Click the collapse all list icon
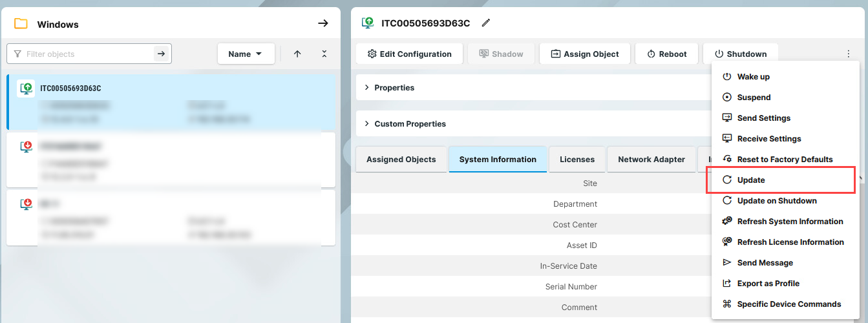Image resolution: width=868 pixels, height=323 pixels. pos(324,54)
